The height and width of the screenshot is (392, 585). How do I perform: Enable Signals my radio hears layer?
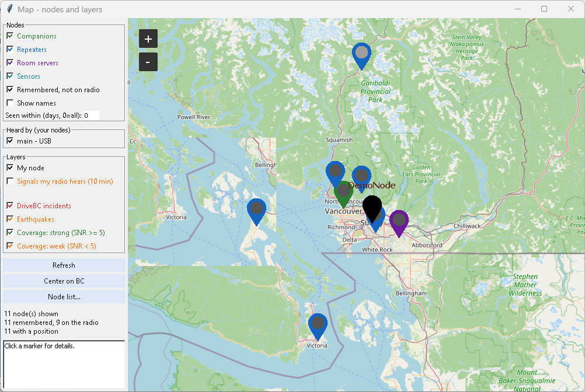pyautogui.click(x=10, y=181)
